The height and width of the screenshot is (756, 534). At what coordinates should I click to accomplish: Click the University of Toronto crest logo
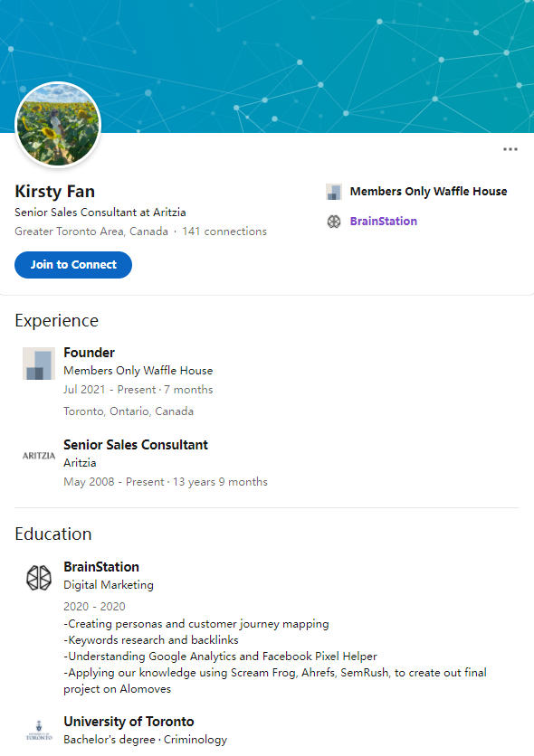39,731
